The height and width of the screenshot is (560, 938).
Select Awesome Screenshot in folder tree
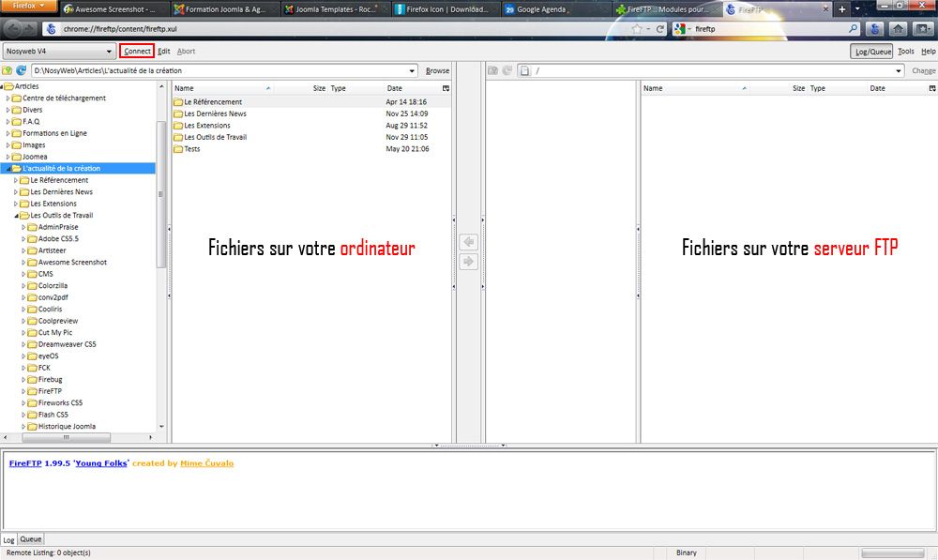tap(72, 263)
